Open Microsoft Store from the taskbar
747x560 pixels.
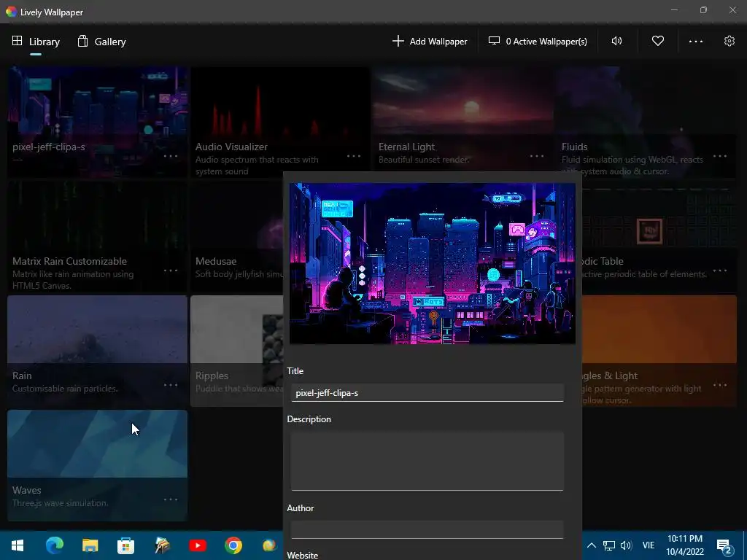(125, 545)
